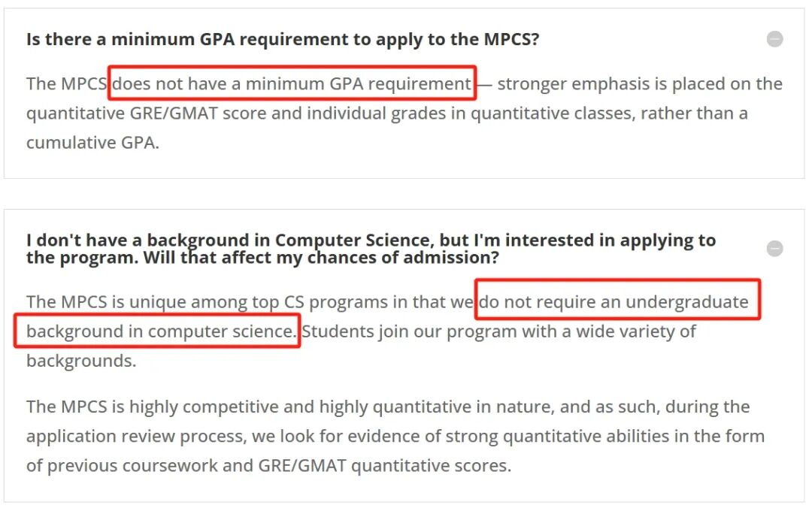
Task: Click the standalone word 'backgrounds.'
Action: [81, 361]
